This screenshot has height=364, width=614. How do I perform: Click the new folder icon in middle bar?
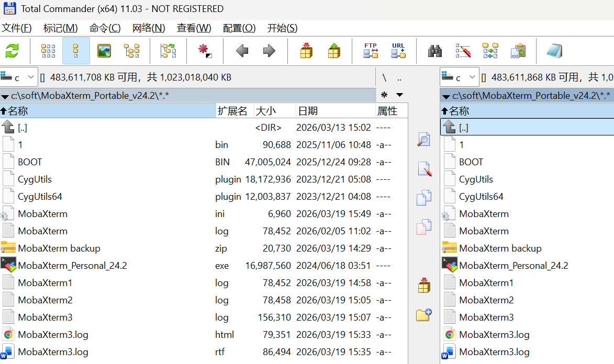coord(423,315)
